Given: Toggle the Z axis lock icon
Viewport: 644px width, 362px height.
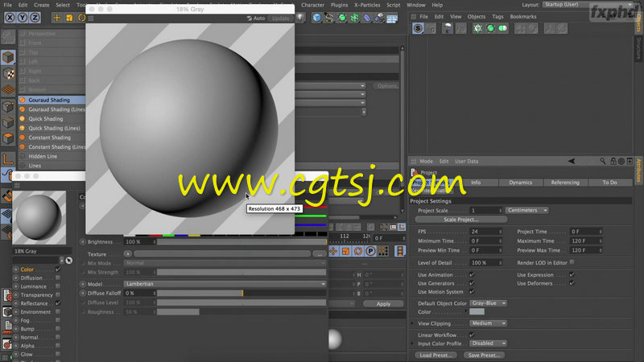Looking at the screenshot, I should click(35, 17).
